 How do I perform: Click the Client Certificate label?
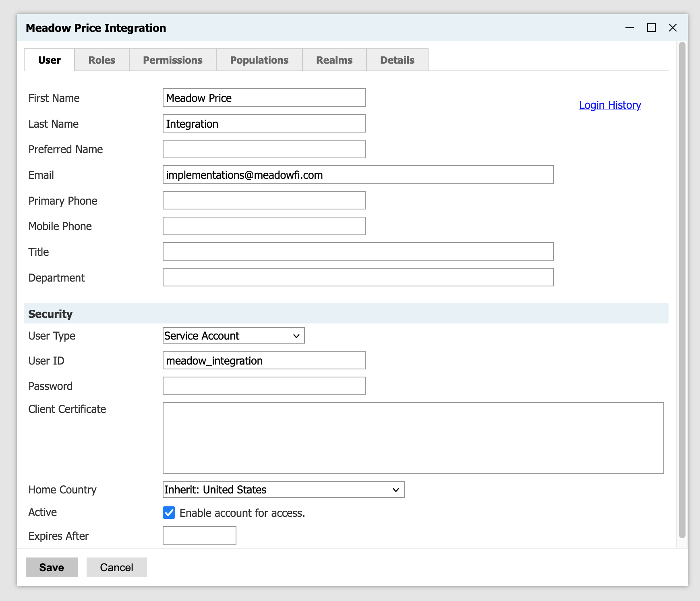pyautogui.click(x=67, y=409)
